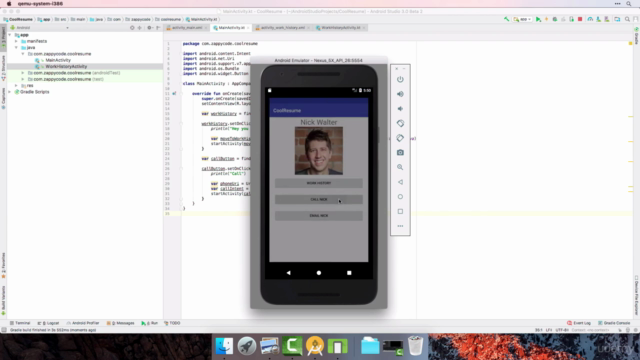The image size is (640, 360).
Task: Open the Logcat tool window tab
Action: [48, 323]
